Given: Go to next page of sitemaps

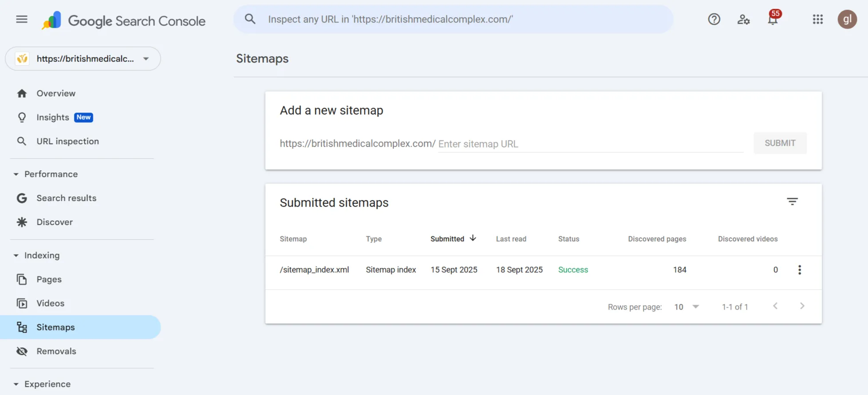Looking at the screenshot, I should 802,306.
